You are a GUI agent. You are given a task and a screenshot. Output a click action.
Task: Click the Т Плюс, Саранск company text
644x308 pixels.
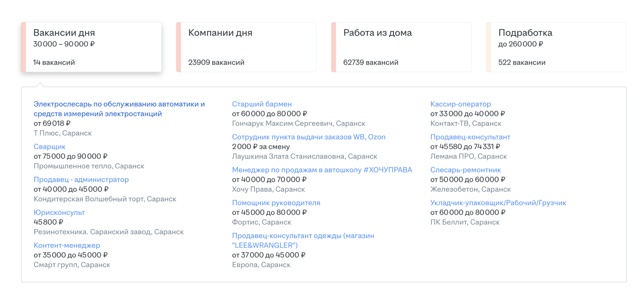tap(63, 133)
